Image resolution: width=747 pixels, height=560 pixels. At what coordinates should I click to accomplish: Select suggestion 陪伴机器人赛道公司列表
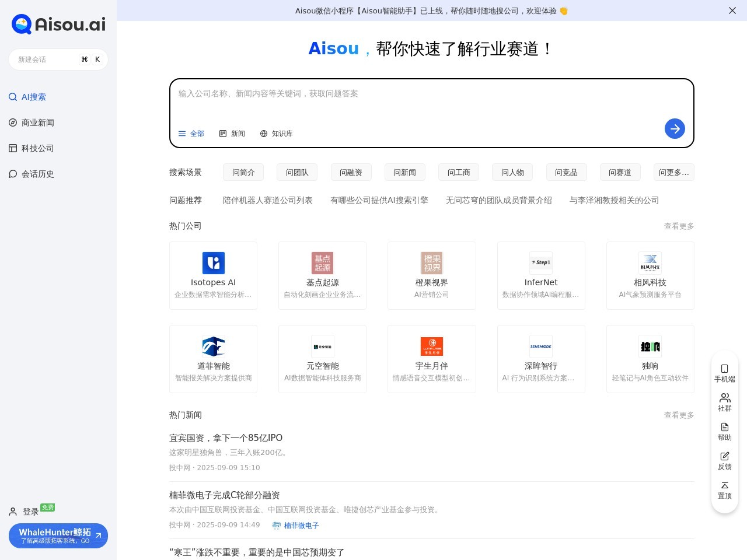coord(268,200)
